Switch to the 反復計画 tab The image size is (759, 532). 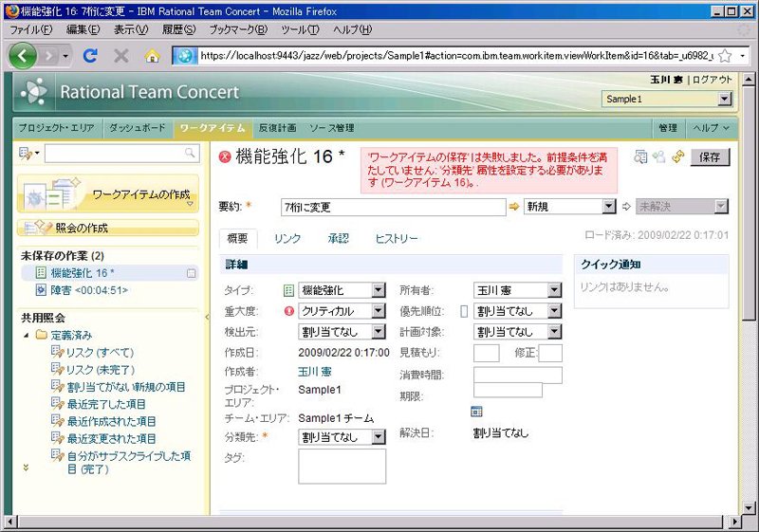point(277,128)
